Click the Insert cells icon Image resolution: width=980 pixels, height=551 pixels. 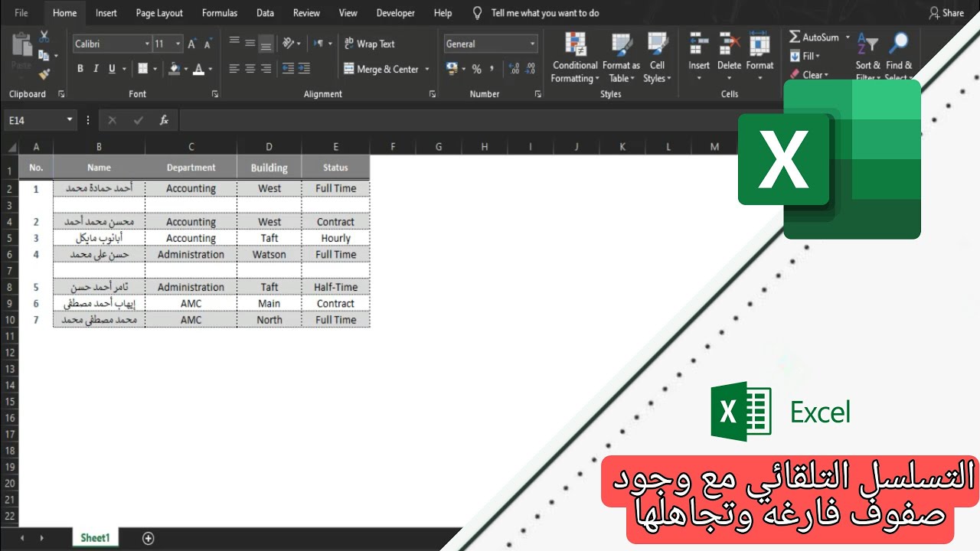click(698, 44)
